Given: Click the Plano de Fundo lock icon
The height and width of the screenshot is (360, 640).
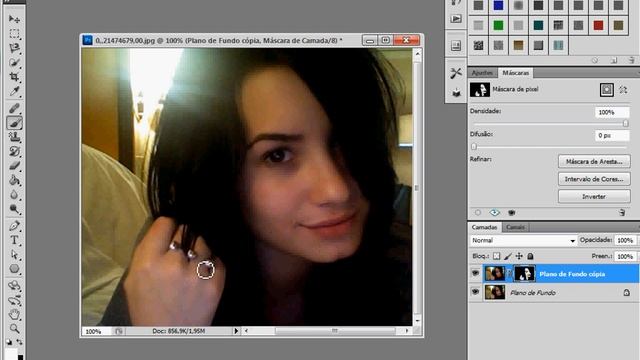Looking at the screenshot, I should pos(626,293).
